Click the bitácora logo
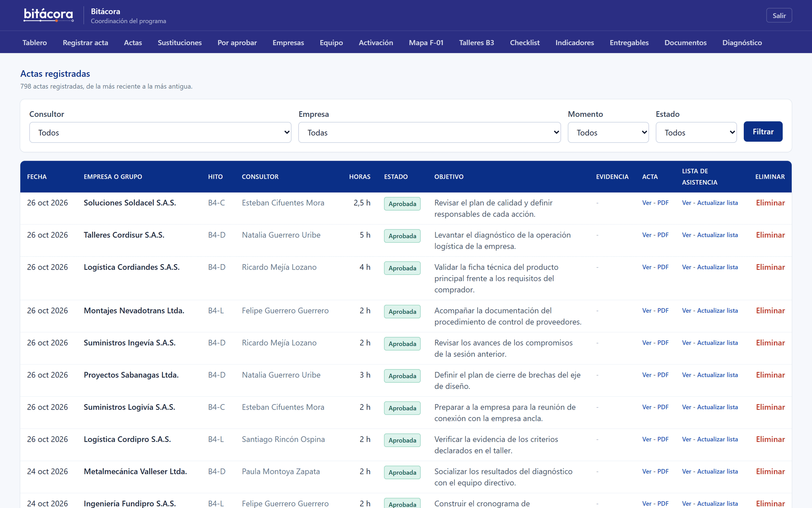The image size is (812, 508). [49, 15]
